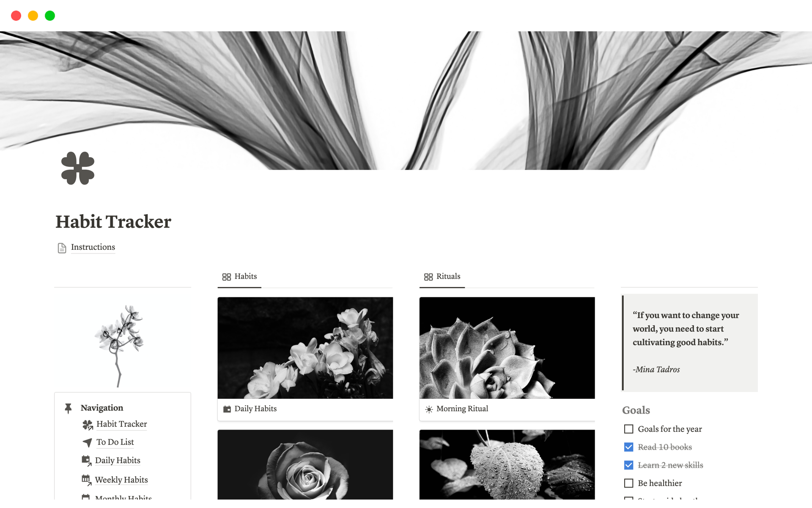Toggle the 'Read 10 books' completed checkbox

coord(629,447)
